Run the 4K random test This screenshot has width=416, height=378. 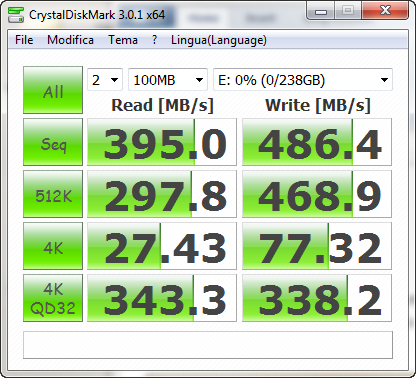53,246
